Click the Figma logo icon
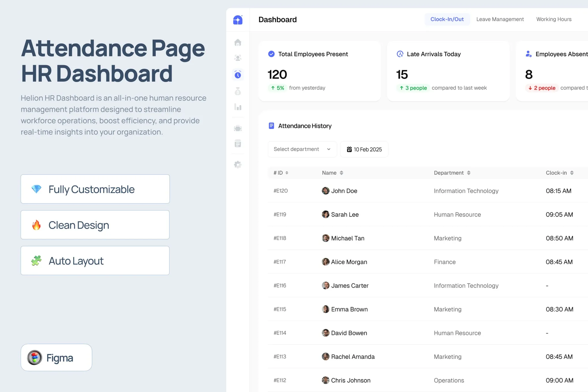 35,358
